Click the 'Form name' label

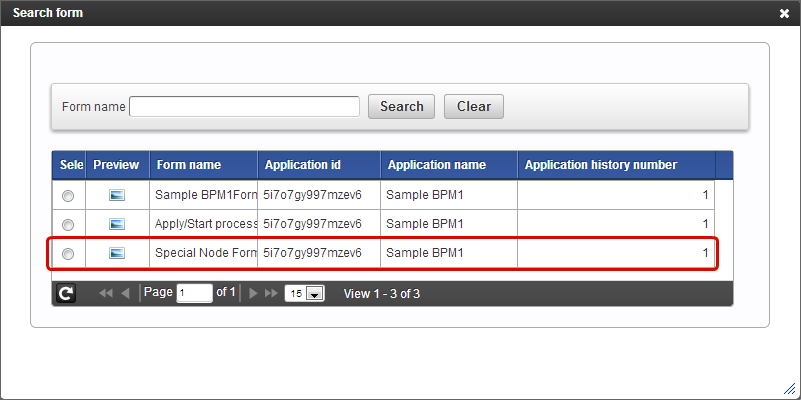tap(93, 107)
